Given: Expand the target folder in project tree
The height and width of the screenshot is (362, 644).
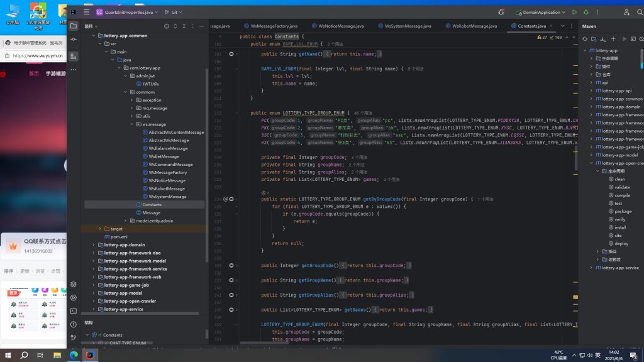Looking at the screenshot, I should point(100,229).
